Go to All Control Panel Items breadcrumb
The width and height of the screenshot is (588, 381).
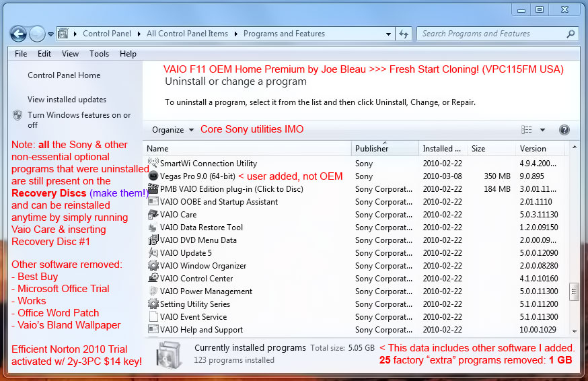(187, 34)
